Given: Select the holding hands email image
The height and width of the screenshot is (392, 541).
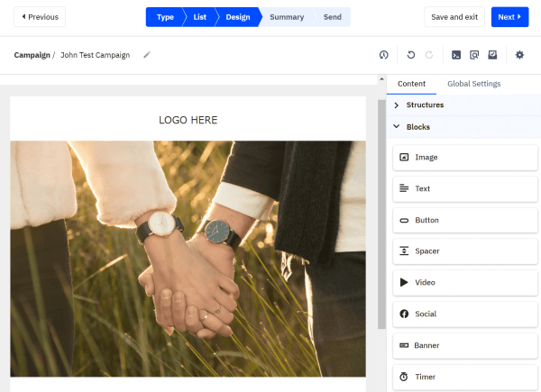Looking at the screenshot, I should pos(188,259).
